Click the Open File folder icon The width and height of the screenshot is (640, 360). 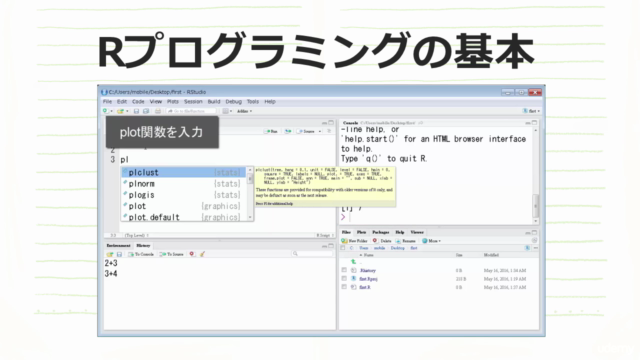click(x=120, y=111)
